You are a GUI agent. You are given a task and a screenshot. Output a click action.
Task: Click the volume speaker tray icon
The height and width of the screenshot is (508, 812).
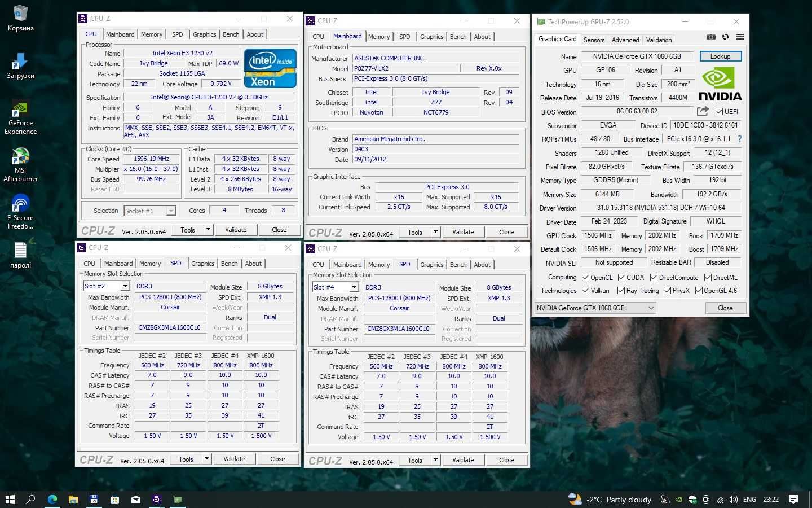733,500
